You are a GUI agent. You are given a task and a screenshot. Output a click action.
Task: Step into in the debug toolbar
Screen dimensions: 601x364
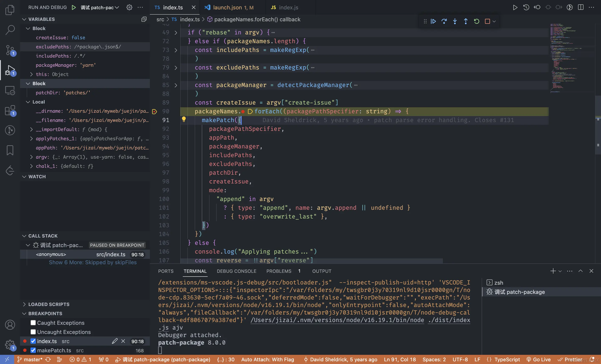(455, 21)
